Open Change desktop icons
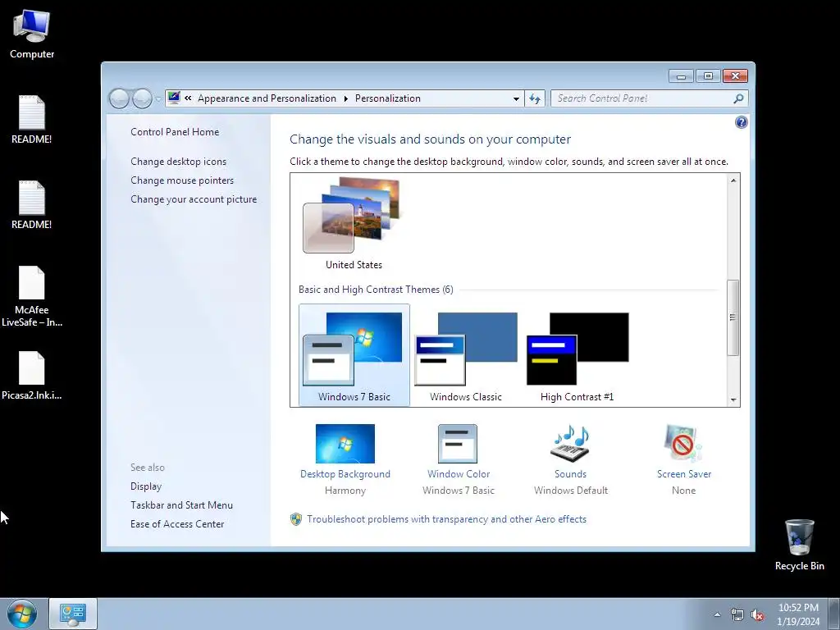The width and height of the screenshot is (840, 630). [x=178, y=162]
